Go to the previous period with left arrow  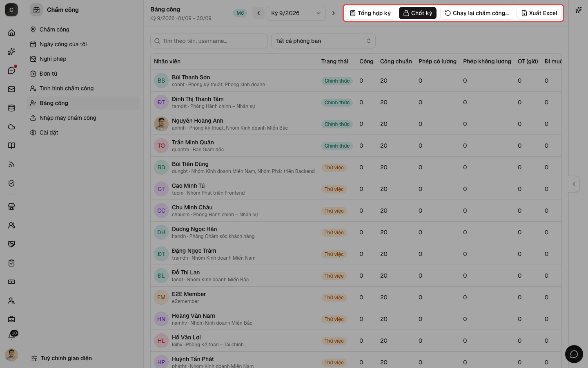coord(258,13)
